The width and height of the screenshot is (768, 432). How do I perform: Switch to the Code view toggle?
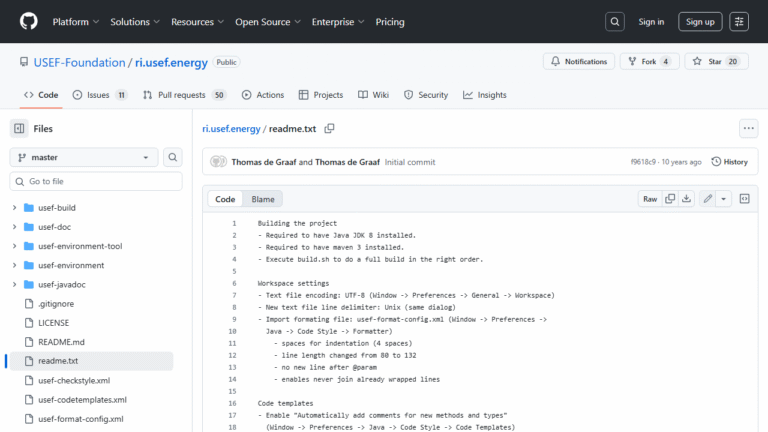(225, 199)
